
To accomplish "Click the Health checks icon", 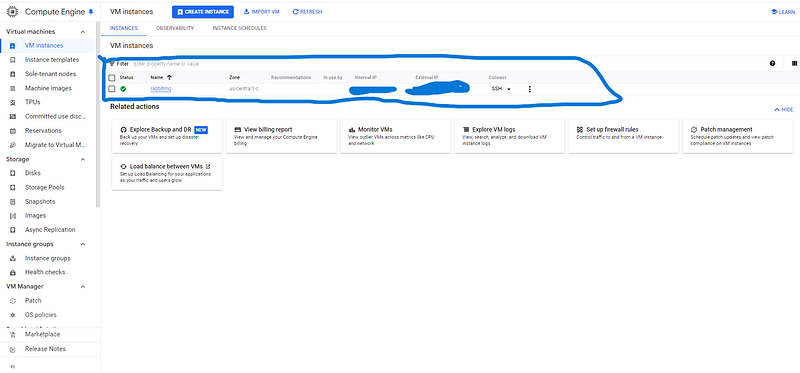I will [13, 272].
